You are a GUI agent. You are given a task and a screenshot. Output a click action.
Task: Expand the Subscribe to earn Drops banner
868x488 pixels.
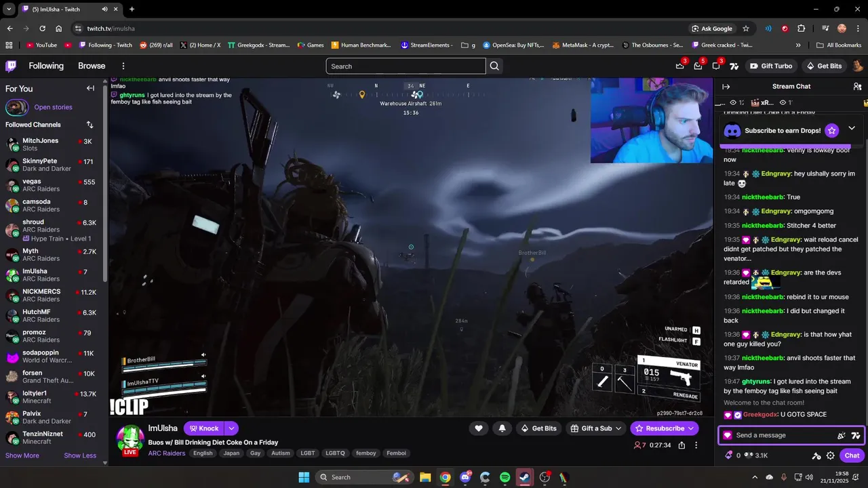pyautogui.click(x=852, y=128)
